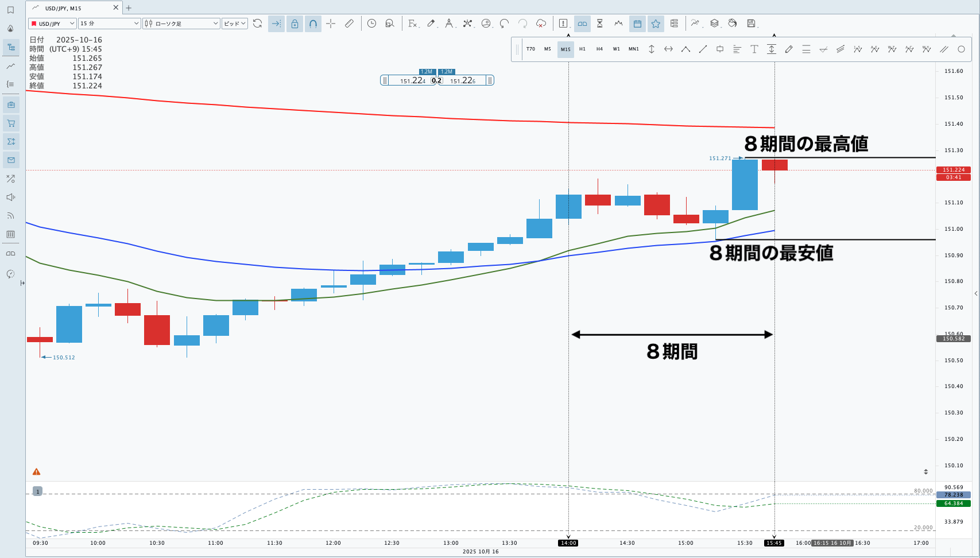Switch timeframe to M5

(x=548, y=49)
